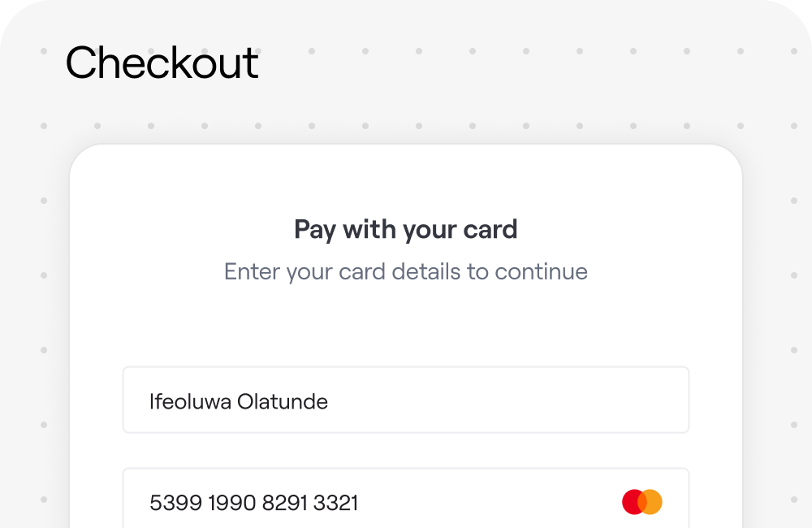Click the "1990" digit group
Screen dimensions: 812x528
coord(232,503)
